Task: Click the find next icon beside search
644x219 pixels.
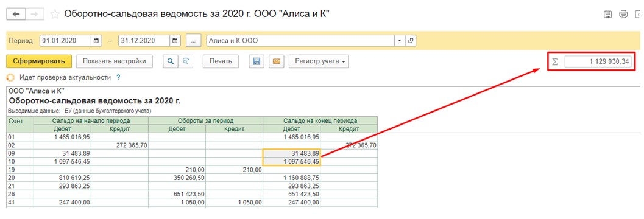Action: [186, 61]
